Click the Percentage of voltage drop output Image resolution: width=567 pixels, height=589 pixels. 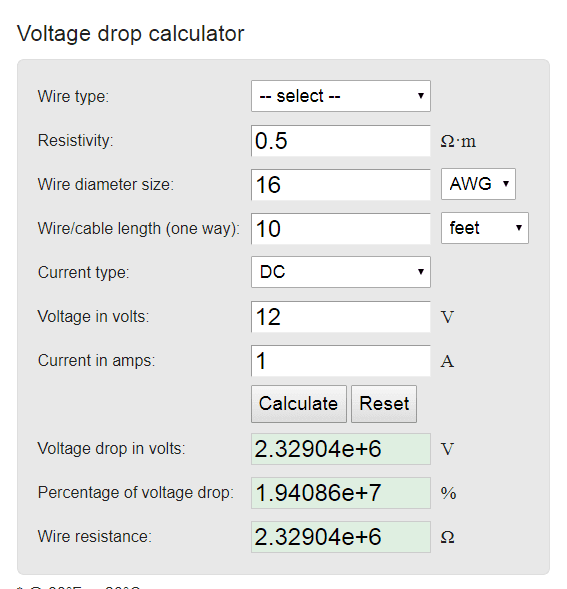tap(340, 493)
